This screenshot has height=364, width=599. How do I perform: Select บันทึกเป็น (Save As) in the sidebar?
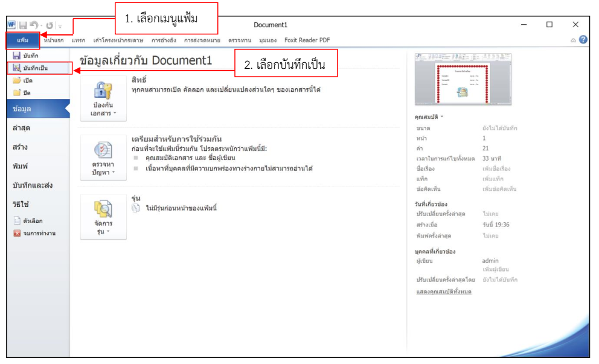[x=35, y=68]
